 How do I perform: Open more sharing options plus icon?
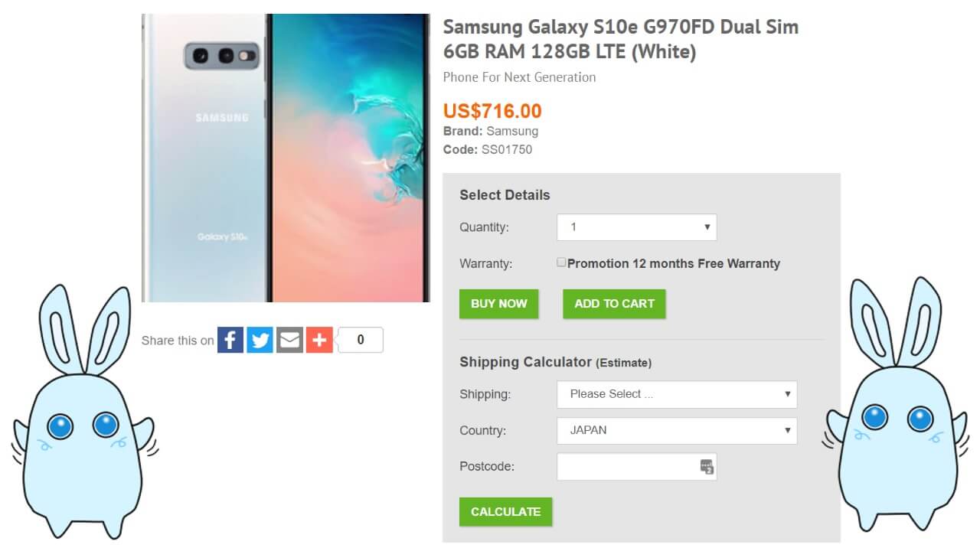pos(319,340)
